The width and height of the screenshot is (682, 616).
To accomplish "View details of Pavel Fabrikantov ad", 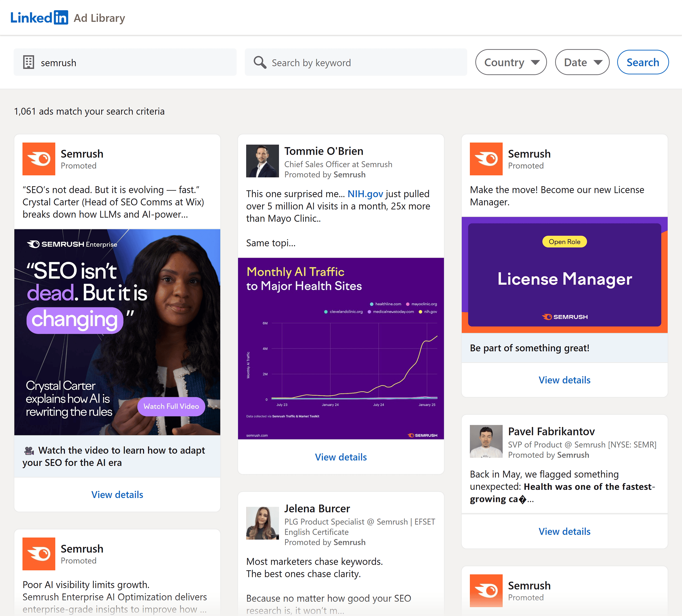I will (565, 531).
